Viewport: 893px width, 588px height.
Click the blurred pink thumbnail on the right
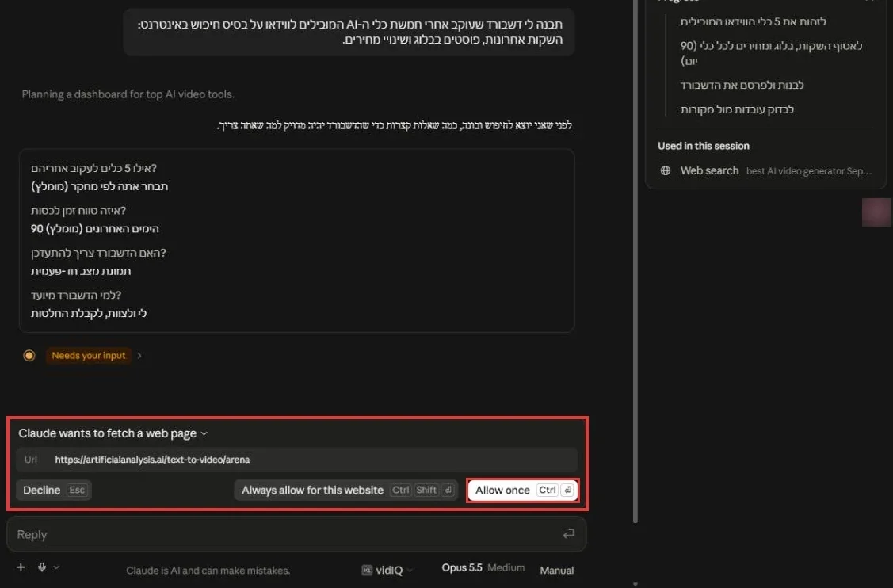point(876,212)
